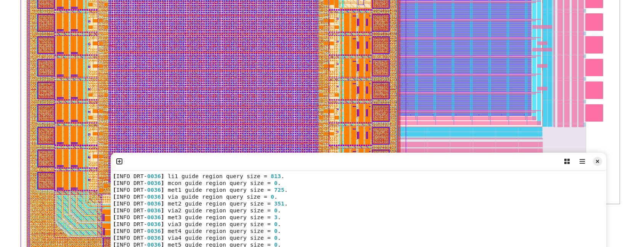Click the wide cyan horizontal band in layout
Screen dimensions: 644x247
[x=471, y=132]
